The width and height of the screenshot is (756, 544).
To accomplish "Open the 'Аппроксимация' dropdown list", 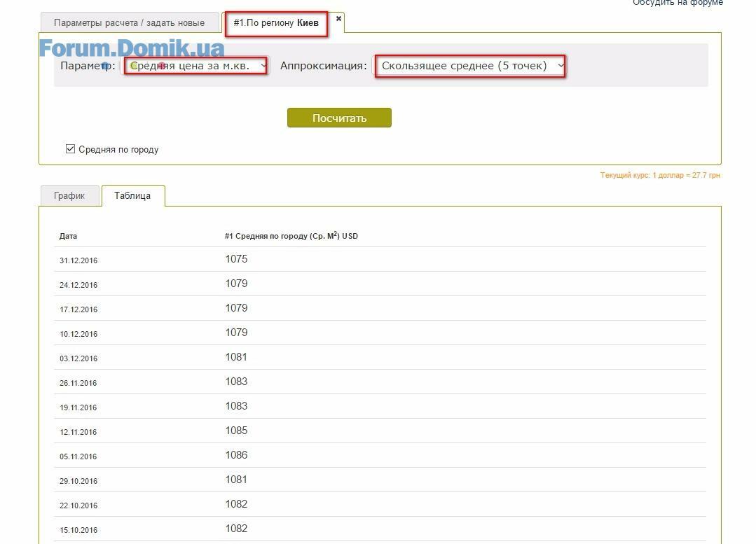I will pyautogui.click(x=469, y=66).
